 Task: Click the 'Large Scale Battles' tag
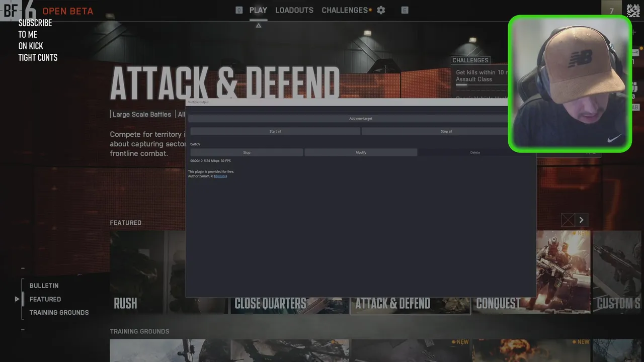pos(142,114)
